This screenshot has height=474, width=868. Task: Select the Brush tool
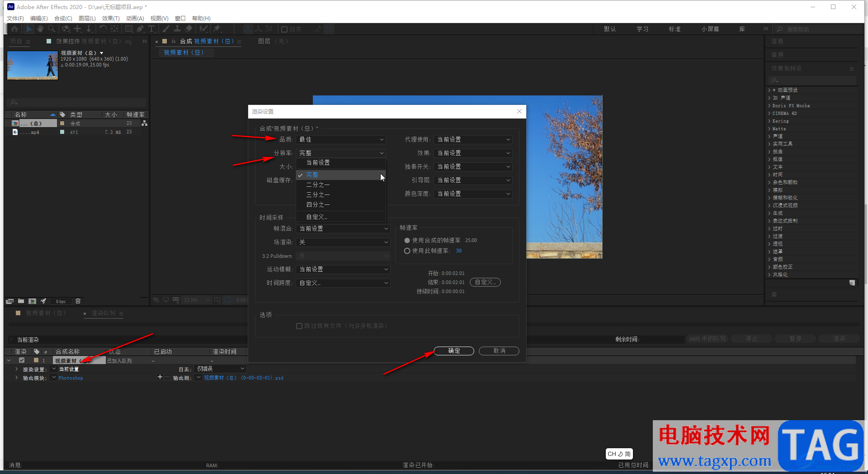pos(166,29)
